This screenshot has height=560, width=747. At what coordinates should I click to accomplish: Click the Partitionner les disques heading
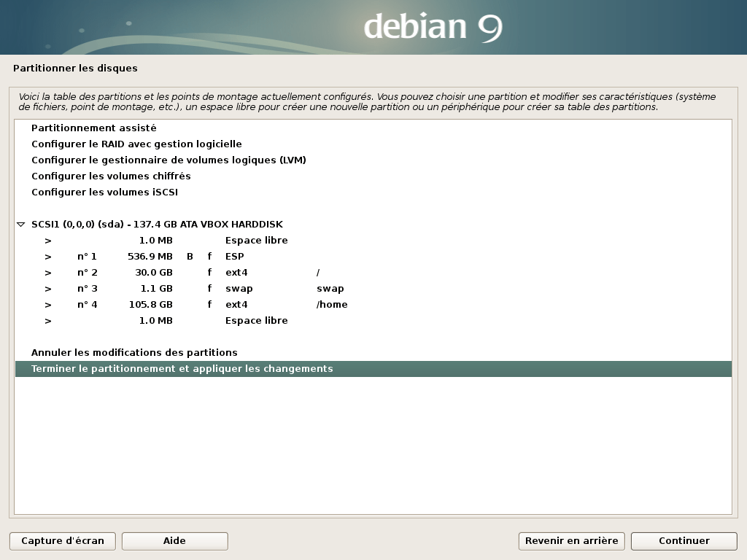(75, 68)
